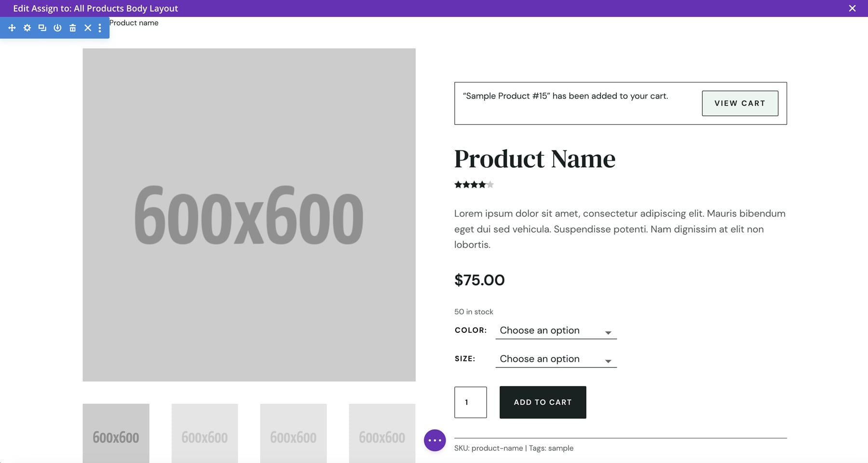Delete section using the trash icon

pos(72,28)
